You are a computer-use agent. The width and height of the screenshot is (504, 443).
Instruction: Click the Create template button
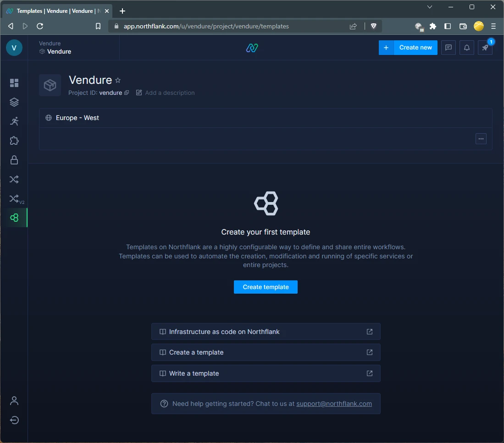[x=266, y=287]
